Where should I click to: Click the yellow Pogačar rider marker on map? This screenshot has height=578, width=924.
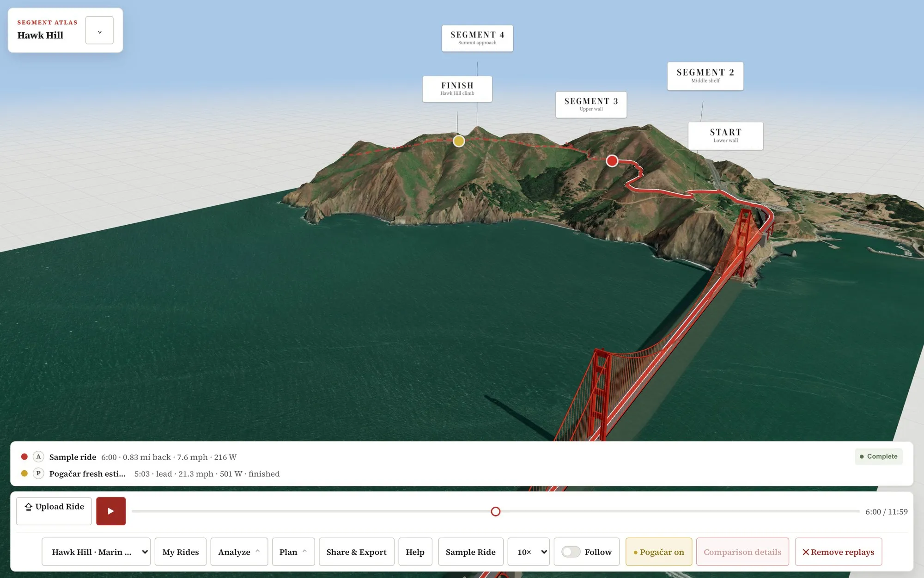tap(459, 141)
